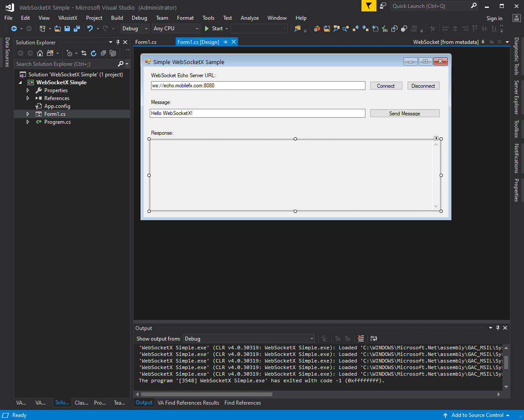
Task: Click the Connect button on the form
Action: pyautogui.click(x=386, y=86)
